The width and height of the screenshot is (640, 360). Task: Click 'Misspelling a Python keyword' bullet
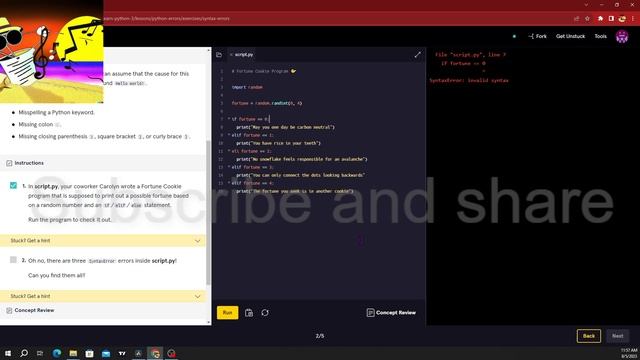(x=56, y=112)
